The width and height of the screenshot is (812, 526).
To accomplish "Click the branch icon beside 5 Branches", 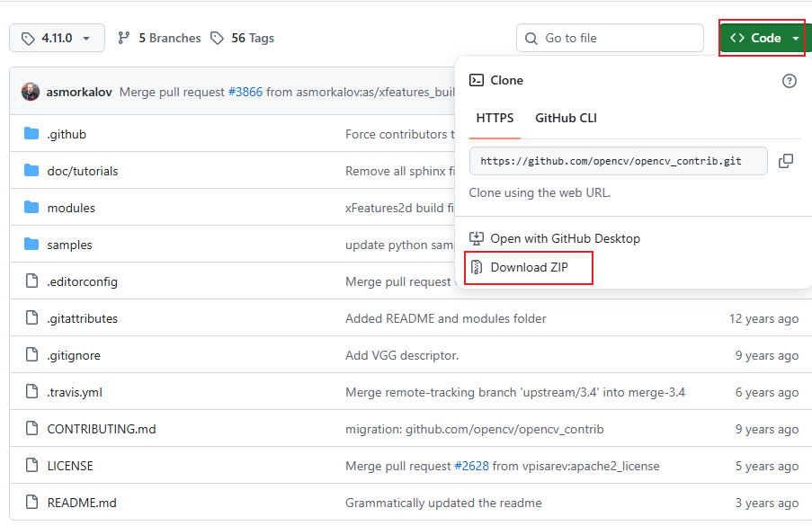I will coord(125,38).
